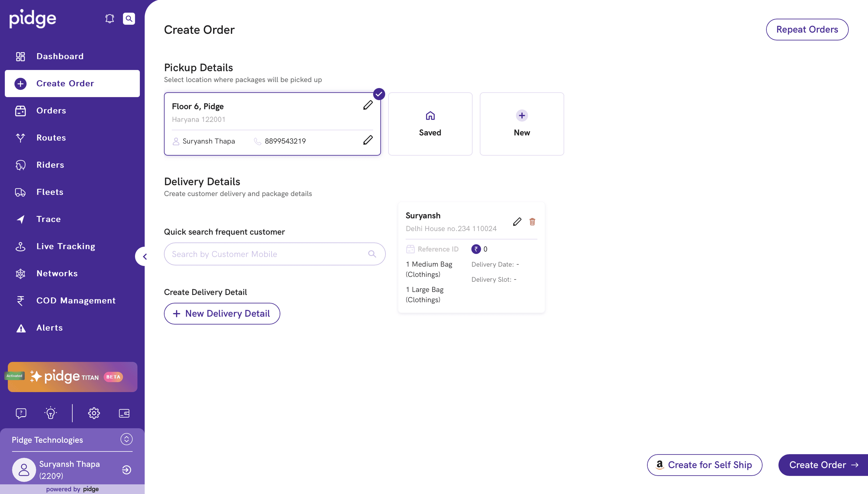The height and width of the screenshot is (494, 868).
Task: Click the sidebar search icon
Action: [129, 19]
